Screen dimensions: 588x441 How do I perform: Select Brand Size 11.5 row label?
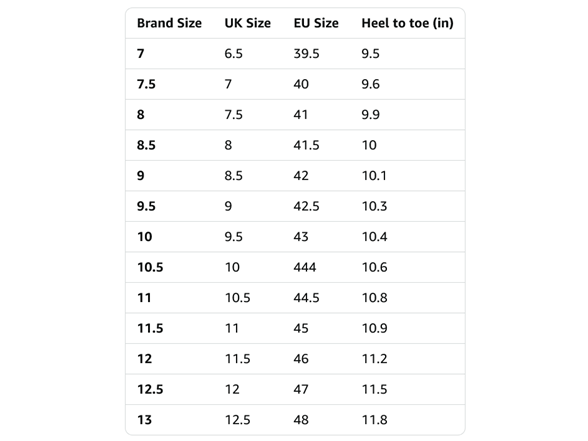pyautogui.click(x=150, y=328)
